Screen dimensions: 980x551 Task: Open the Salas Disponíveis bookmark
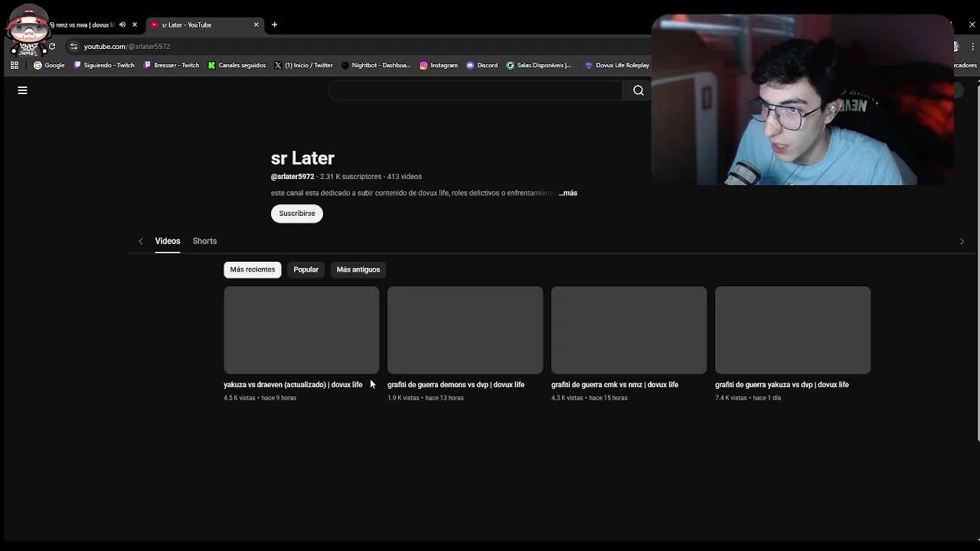539,65
